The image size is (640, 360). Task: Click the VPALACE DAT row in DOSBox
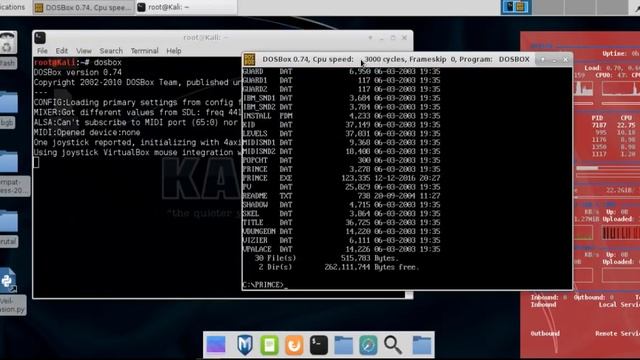coord(341,249)
